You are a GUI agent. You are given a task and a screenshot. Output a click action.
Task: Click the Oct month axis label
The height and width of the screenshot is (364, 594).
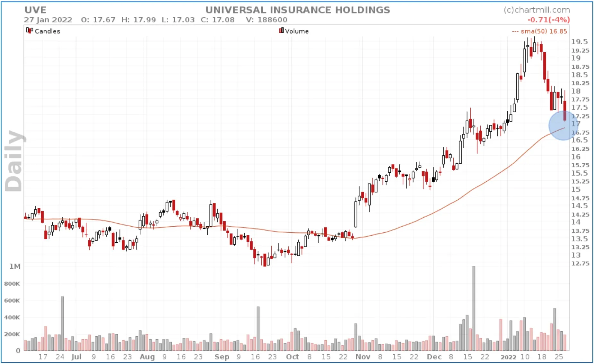point(292,357)
